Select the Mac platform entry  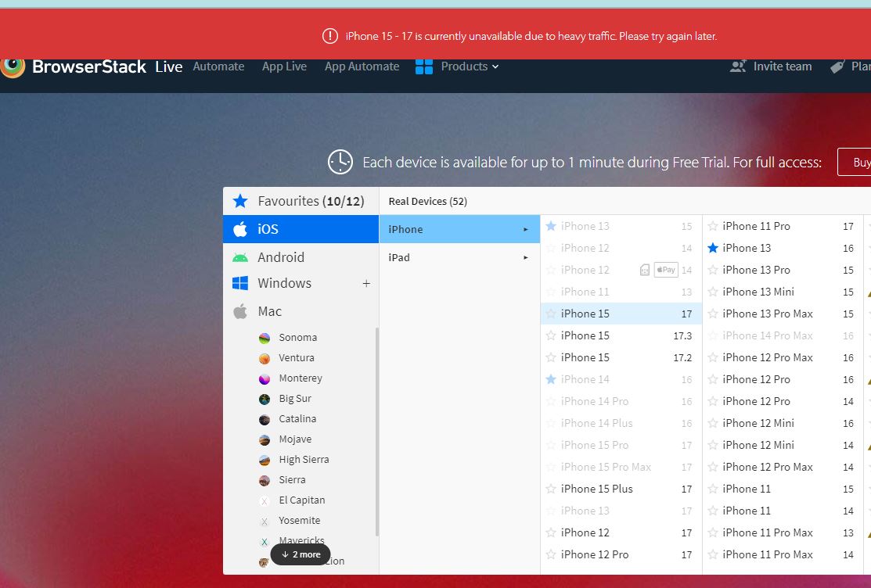(x=301, y=311)
